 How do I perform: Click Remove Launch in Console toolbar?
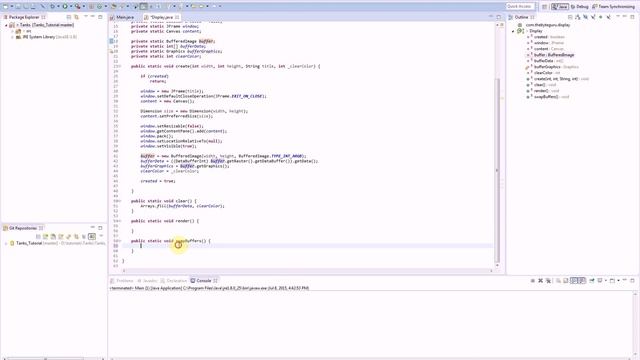pos(540,280)
